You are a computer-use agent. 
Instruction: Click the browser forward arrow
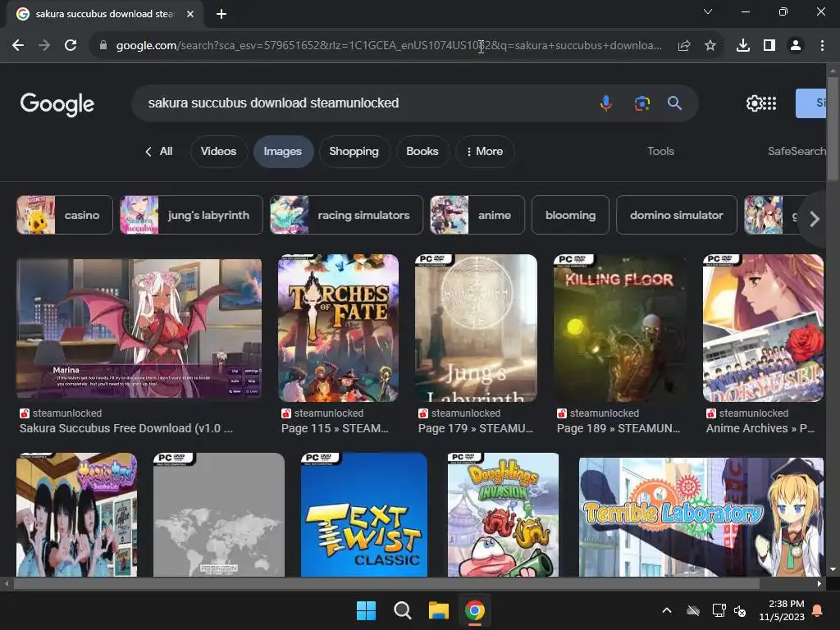point(44,46)
